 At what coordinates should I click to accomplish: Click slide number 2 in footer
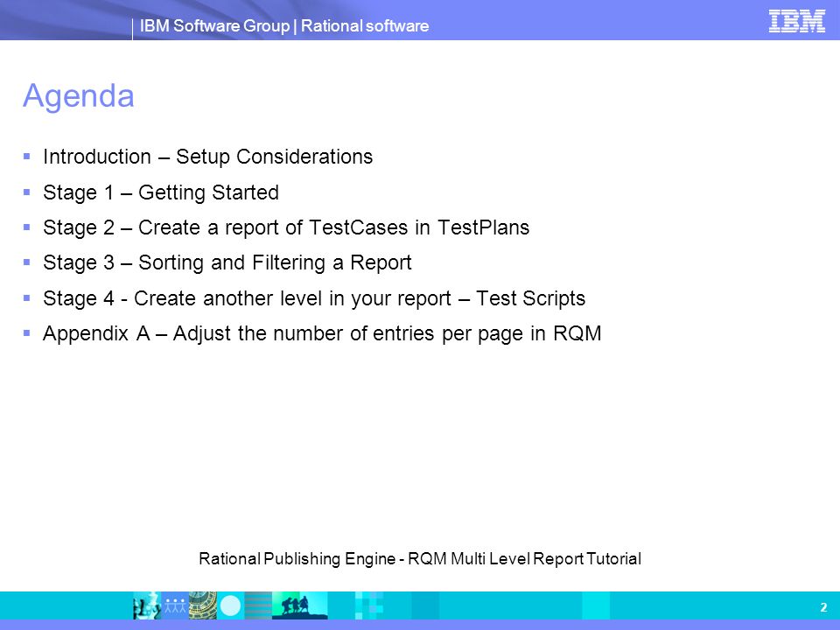click(x=823, y=607)
